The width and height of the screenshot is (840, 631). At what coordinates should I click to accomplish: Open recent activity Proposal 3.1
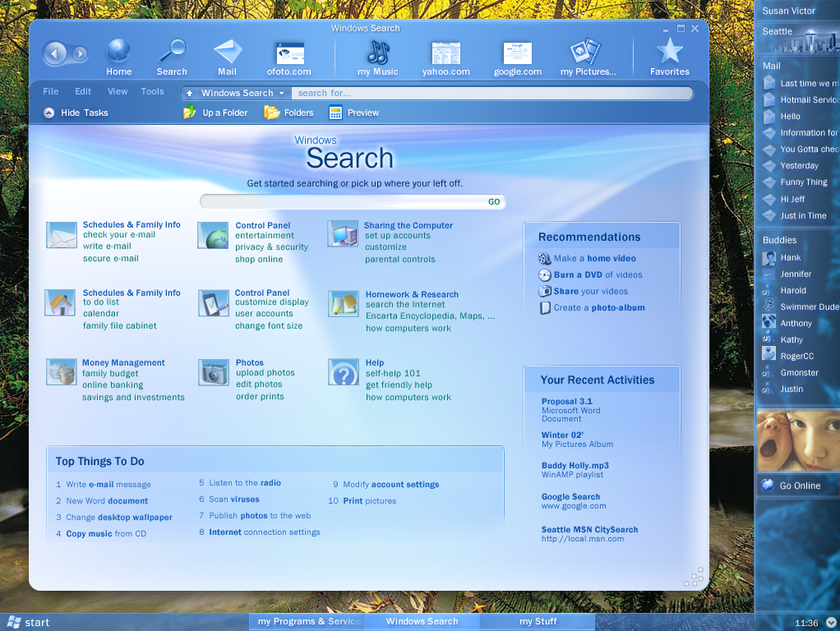(567, 401)
